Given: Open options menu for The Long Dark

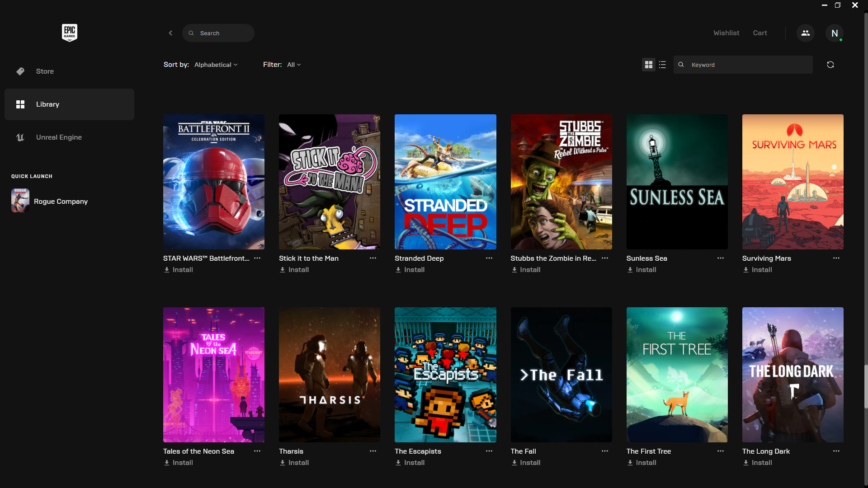Looking at the screenshot, I should (836, 451).
